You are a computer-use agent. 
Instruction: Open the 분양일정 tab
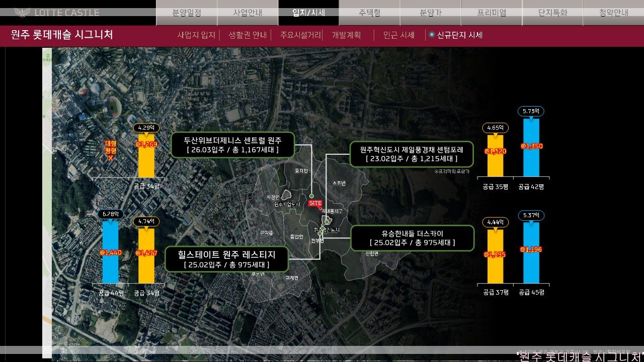pos(187,13)
